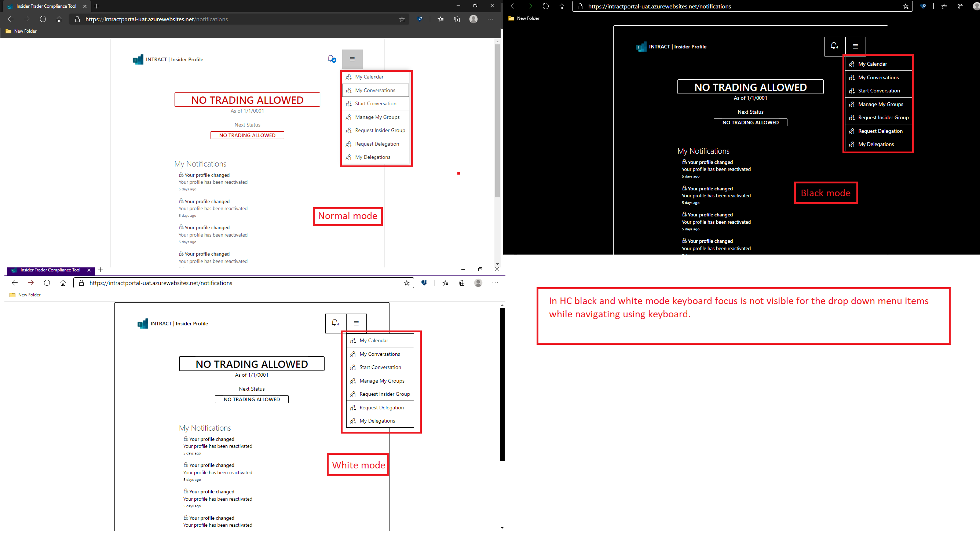Image resolution: width=980 pixels, height=537 pixels.
Task: Open the browser settings three-dot menu
Action: coord(490,19)
